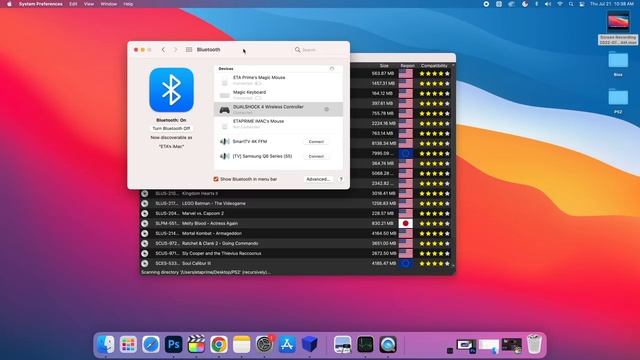
Task: Click Turn Bluetooth Off button
Action: click(171, 129)
